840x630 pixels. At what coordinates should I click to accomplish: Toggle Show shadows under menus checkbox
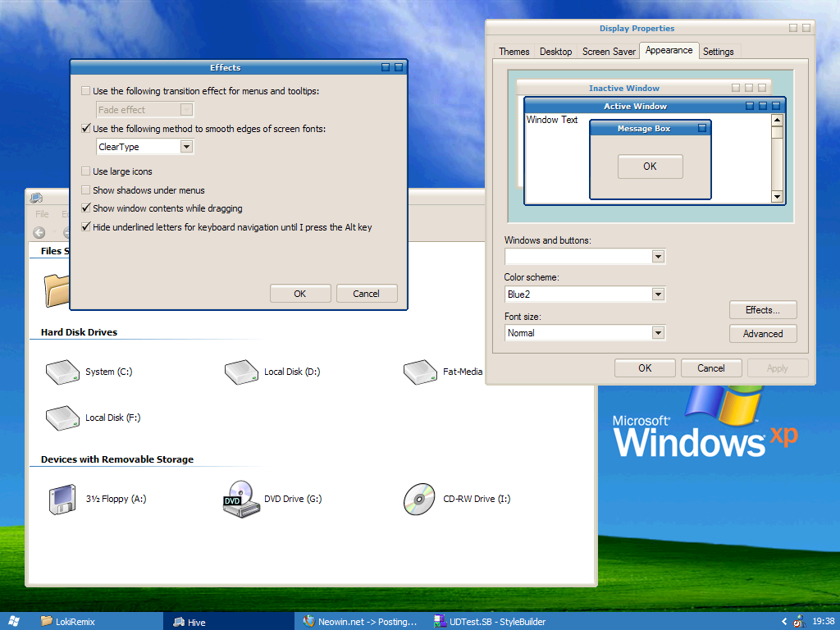click(x=86, y=190)
